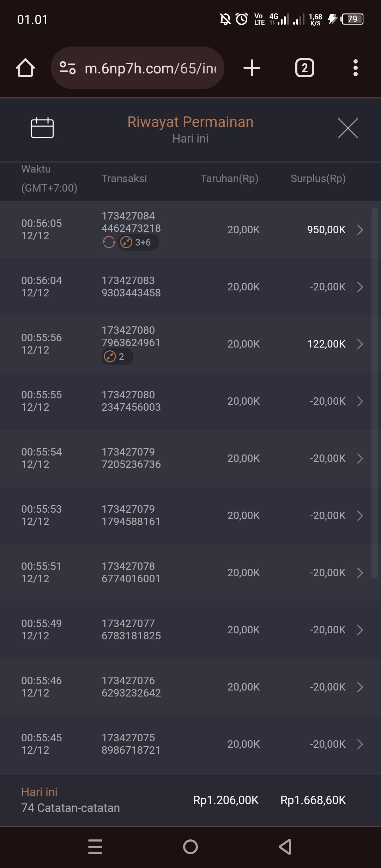Expand the 950,00K surplus record details
Viewport: 381px width, 868px height.
click(x=360, y=230)
